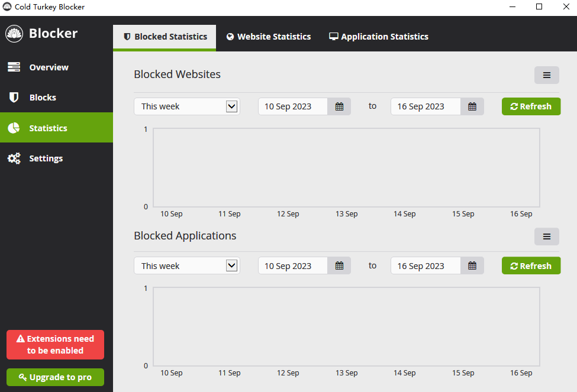577x392 pixels.
Task: Select the Blocked Statistics tab
Action: click(165, 37)
